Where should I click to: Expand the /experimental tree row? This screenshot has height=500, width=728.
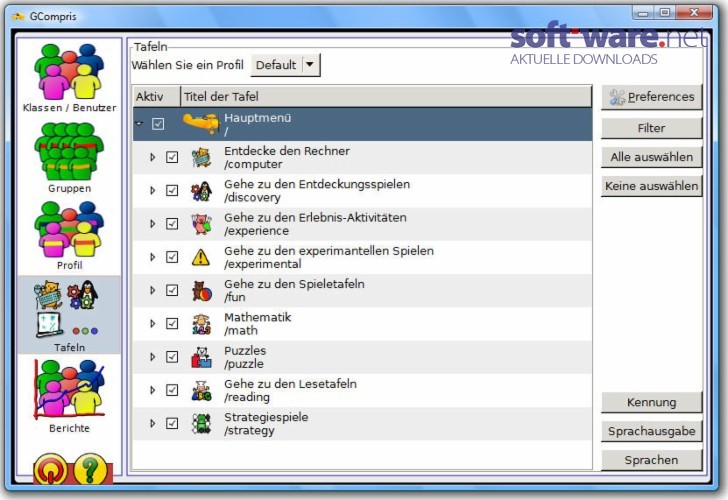(152, 257)
